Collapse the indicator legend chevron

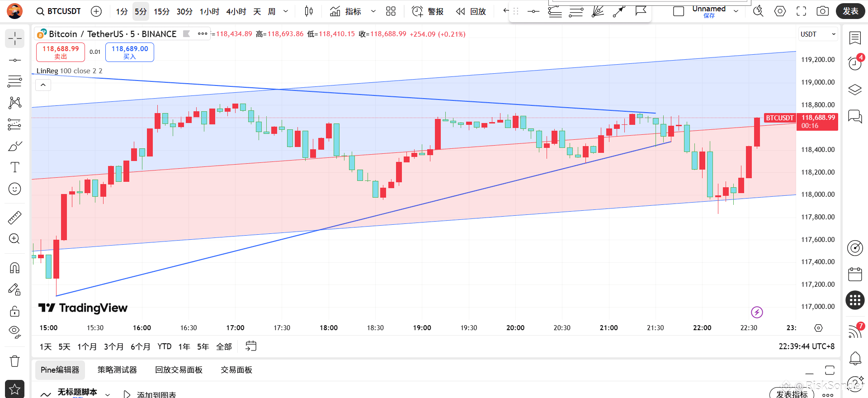click(43, 85)
